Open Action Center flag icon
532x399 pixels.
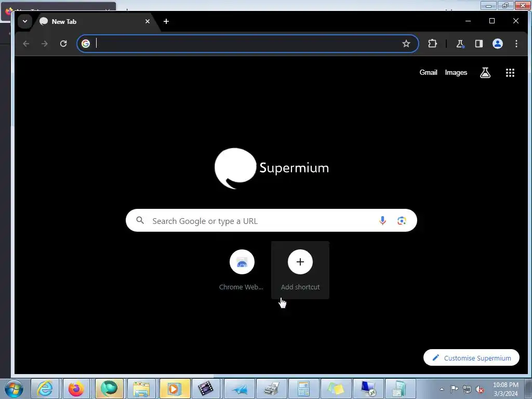point(454,389)
